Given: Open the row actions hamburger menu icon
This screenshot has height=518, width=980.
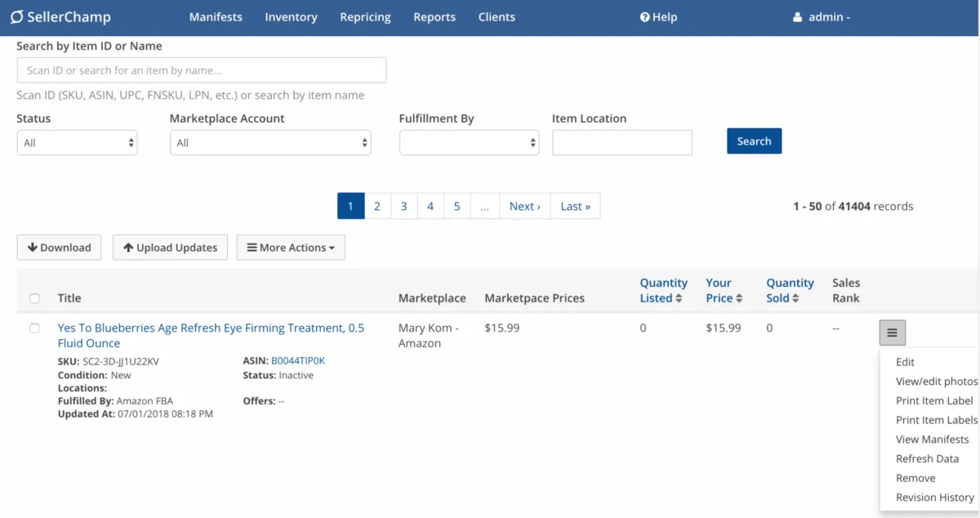Looking at the screenshot, I should [x=892, y=333].
